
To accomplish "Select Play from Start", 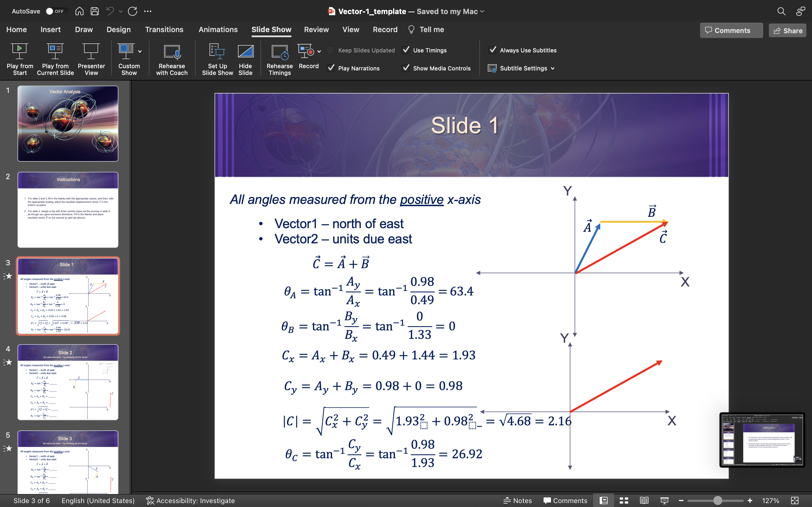I will coord(19,59).
